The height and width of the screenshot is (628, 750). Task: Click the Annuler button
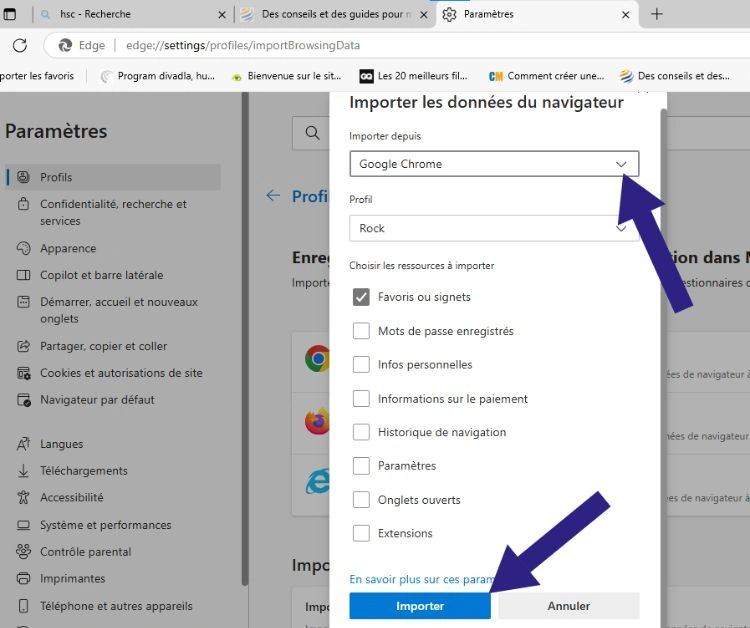568,606
